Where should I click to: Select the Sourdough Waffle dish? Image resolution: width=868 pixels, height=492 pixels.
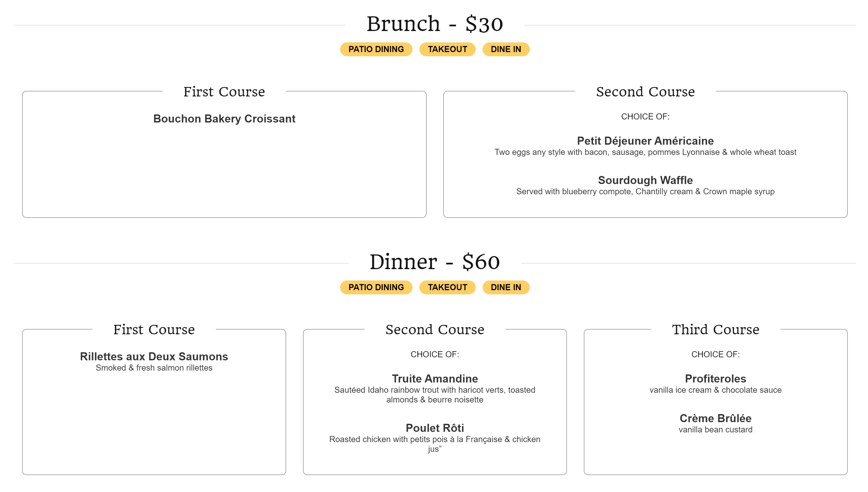645,180
